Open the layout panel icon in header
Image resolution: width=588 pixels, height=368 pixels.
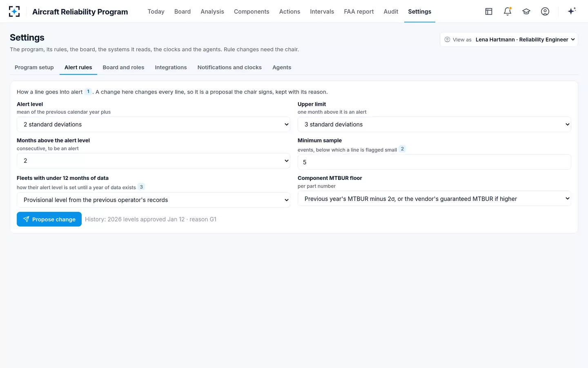pos(489,11)
